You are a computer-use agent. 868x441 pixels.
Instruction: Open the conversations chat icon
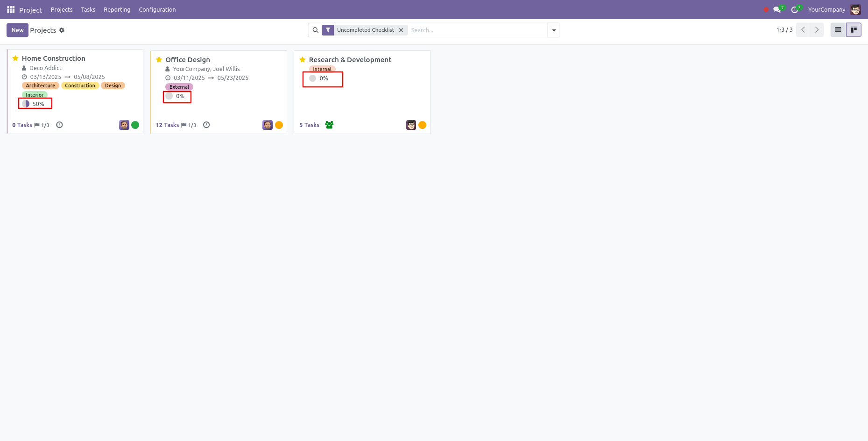tap(778, 9)
